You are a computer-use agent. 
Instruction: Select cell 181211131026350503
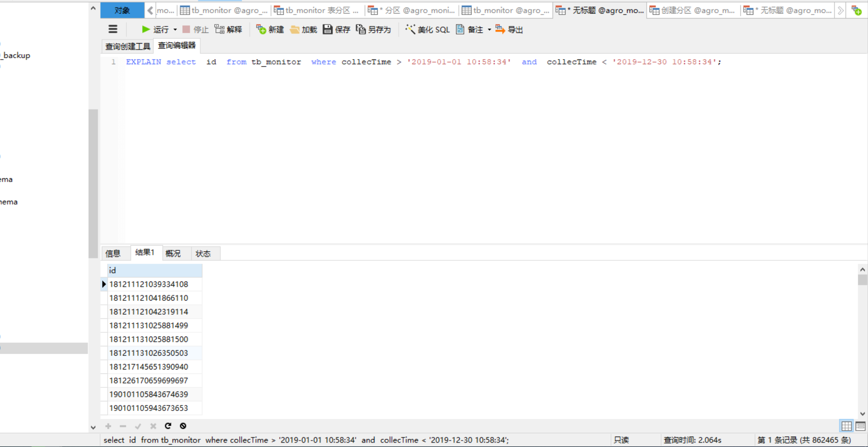[155, 353]
